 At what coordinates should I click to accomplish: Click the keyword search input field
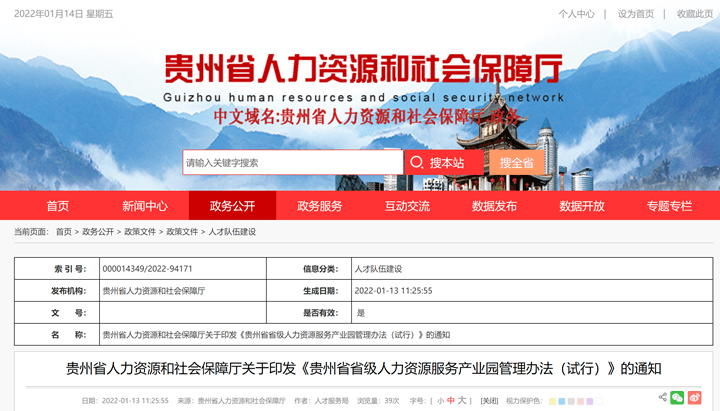(292, 163)
